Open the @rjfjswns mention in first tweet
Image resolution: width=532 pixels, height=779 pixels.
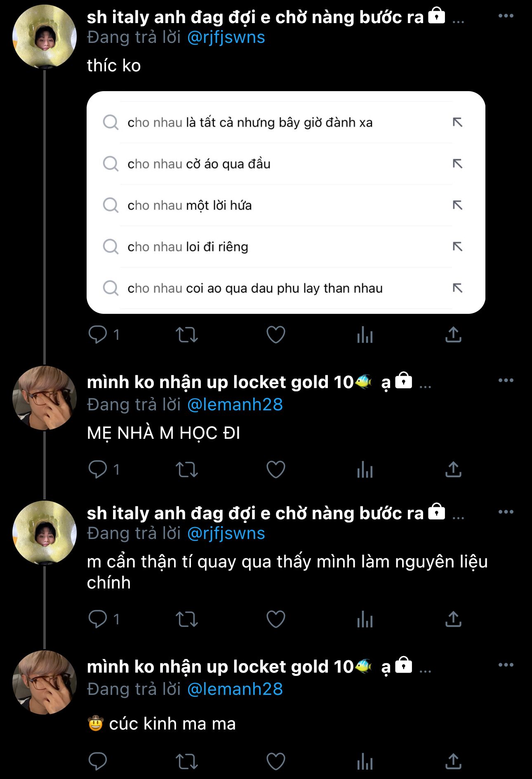pyautogui.click(x=226, y=38)
